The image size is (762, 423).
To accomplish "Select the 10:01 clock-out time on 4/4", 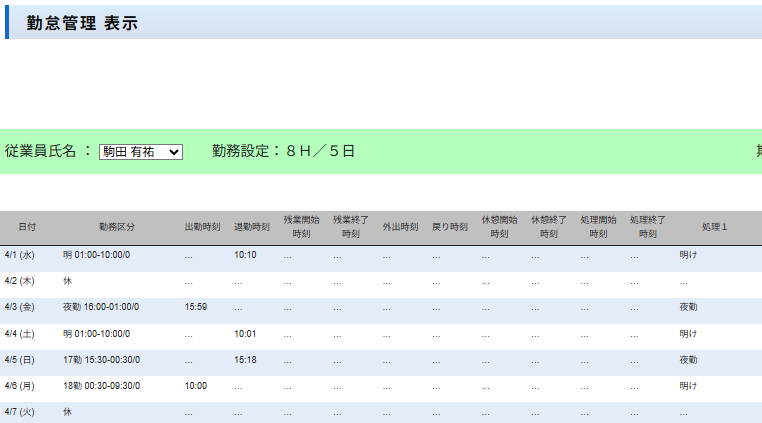I will pos(246,333).
